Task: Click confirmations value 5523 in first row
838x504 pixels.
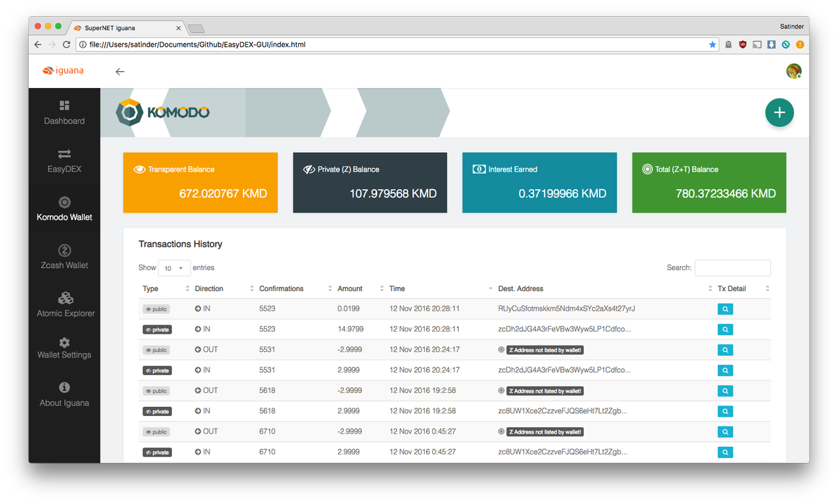Action: (x=267, y=309)
